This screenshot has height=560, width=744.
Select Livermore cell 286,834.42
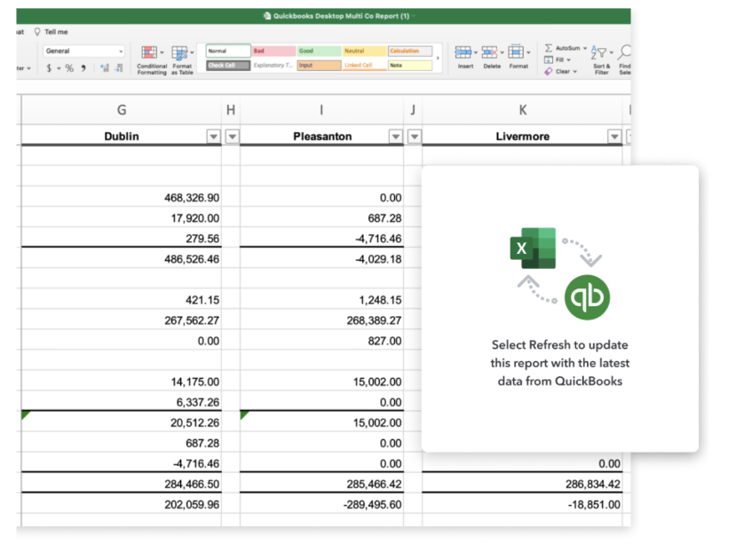(x=522, y=484)
